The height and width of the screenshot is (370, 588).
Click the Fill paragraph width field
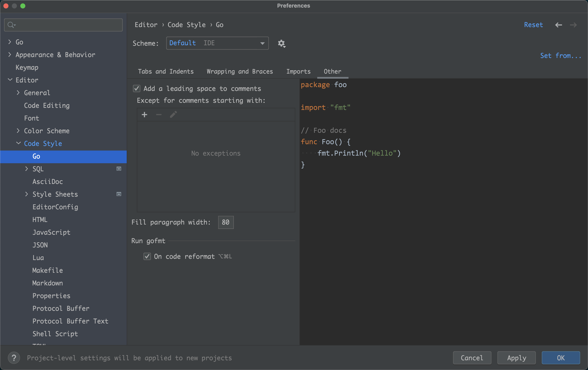(226, 222)
